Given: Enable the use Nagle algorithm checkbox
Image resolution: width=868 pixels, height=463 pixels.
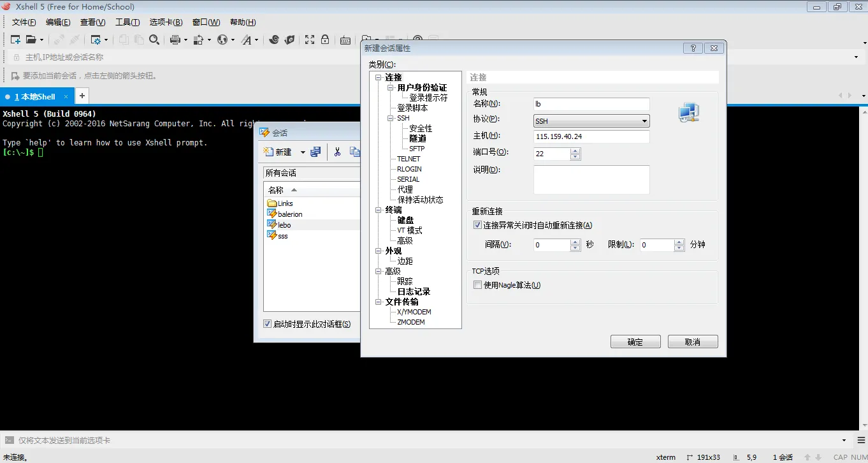Looking at the screenshot, I should pos(477,285).
